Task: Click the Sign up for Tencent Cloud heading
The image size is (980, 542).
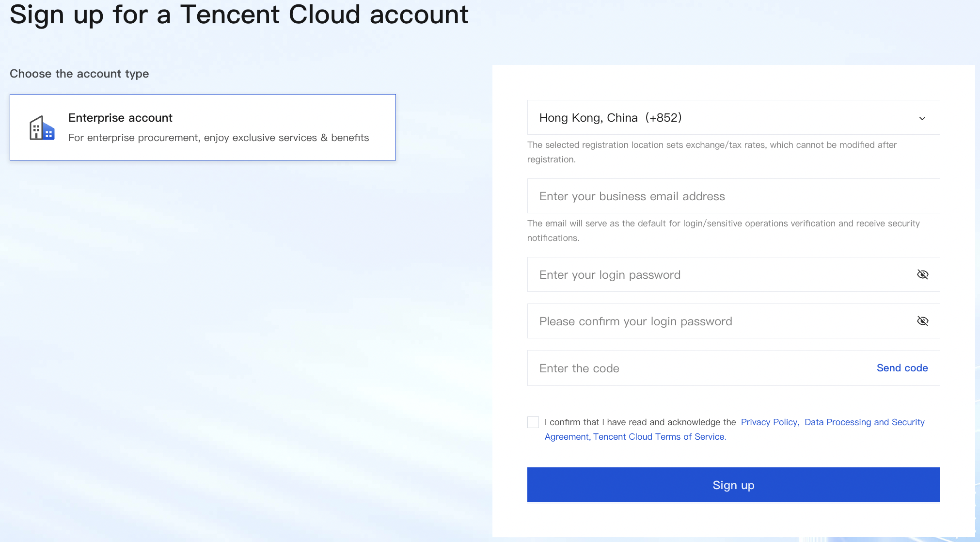Action: click(x=239, y=15)
